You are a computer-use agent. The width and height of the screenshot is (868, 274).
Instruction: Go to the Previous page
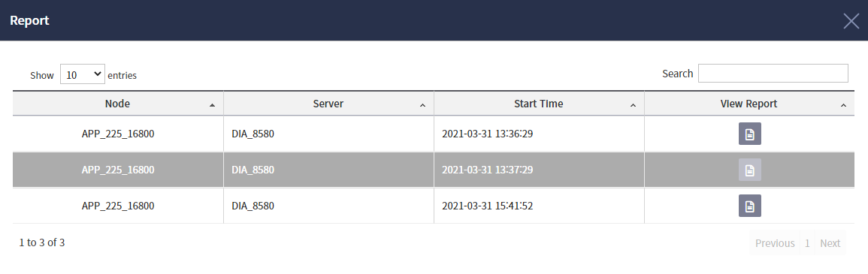(x=775, y=243)
